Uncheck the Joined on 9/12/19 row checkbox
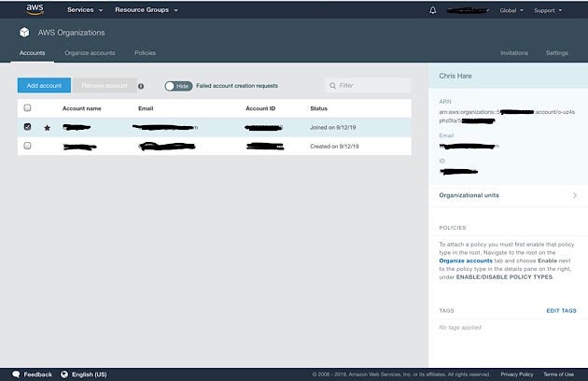Image resolution: width=588 pixels, height=381 pixels. click(27, 127)
